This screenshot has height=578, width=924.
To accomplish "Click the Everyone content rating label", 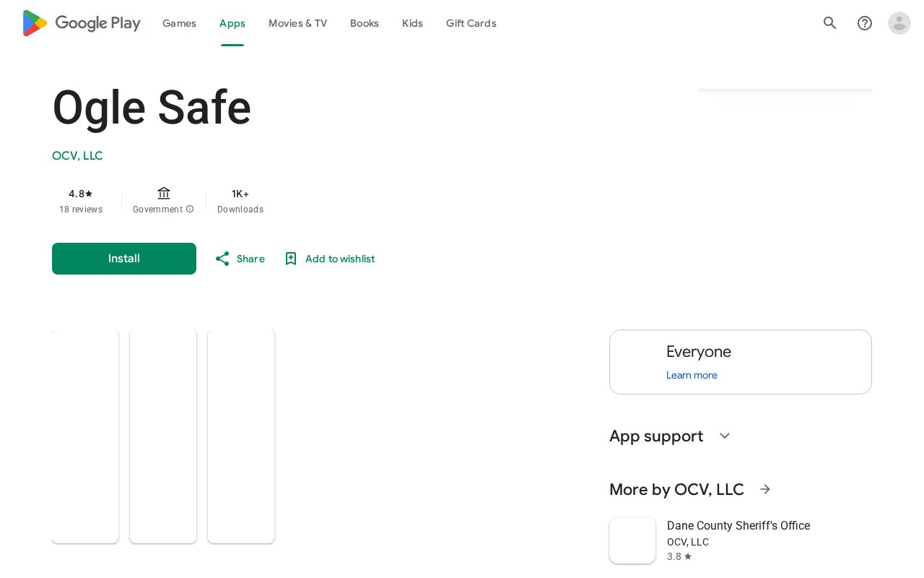I will [x=699, y=352].
